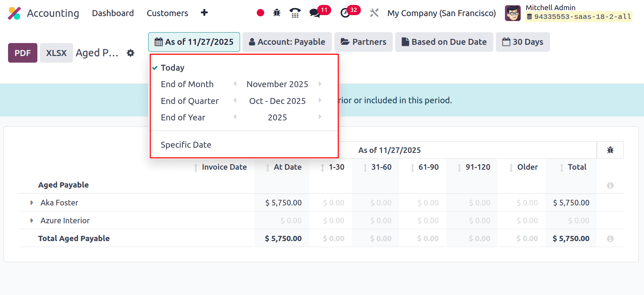Go to next year after 2025

pos(320,117)
